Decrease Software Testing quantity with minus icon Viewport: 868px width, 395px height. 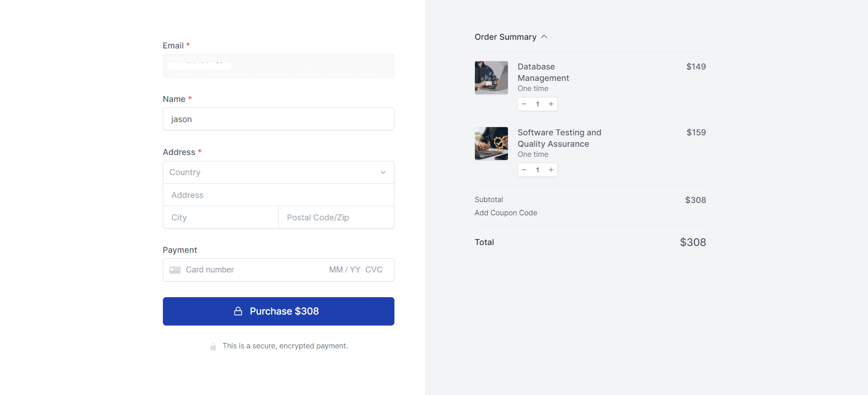coord(524,170)
